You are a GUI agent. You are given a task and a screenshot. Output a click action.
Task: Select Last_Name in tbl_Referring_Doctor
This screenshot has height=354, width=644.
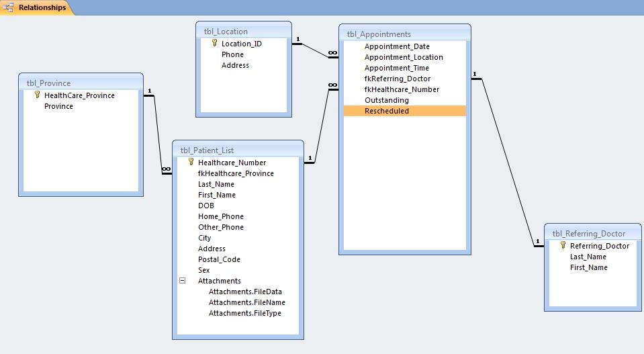coord(593,256)
